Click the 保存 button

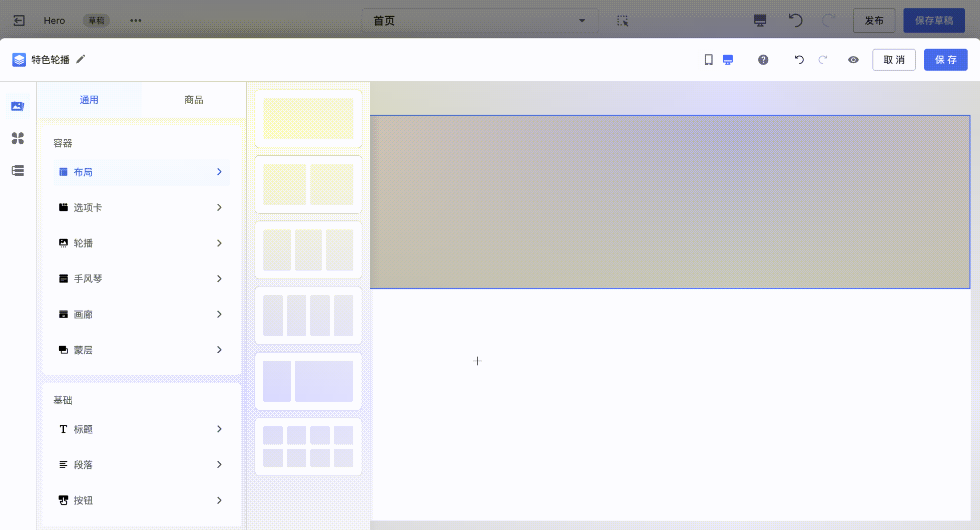coord(945,60)
